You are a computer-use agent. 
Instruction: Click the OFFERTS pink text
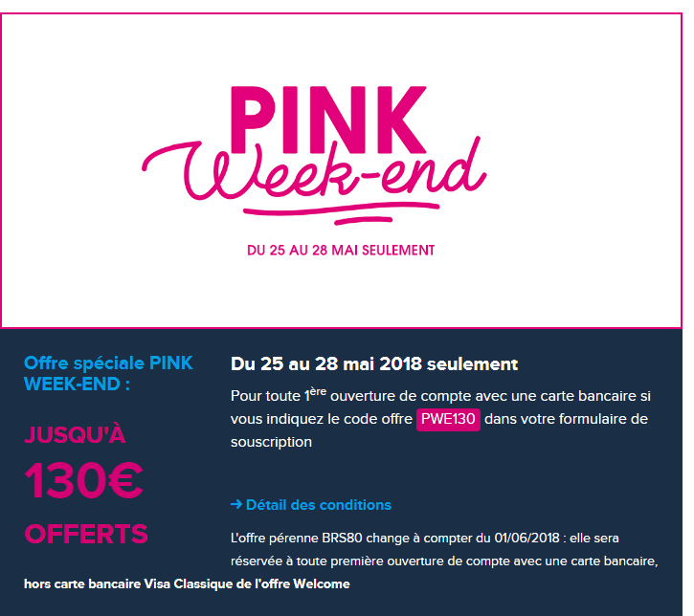pyautogui.click(x=86, y=534)
